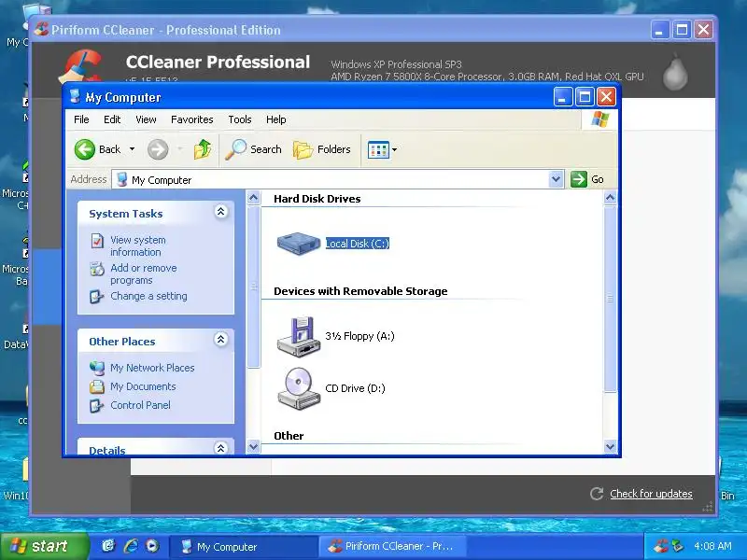This screenshot has width=747, height=560.
Task: Maximize the CCleaner window
Action: (x=682, y=30)
